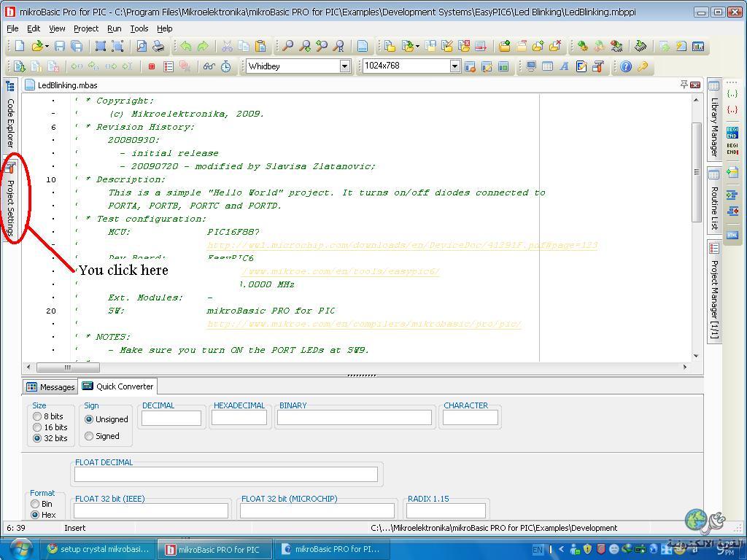The height and width of the screenshot is (560, 747).
Task: Save the current file
Action: coord(60,46)
